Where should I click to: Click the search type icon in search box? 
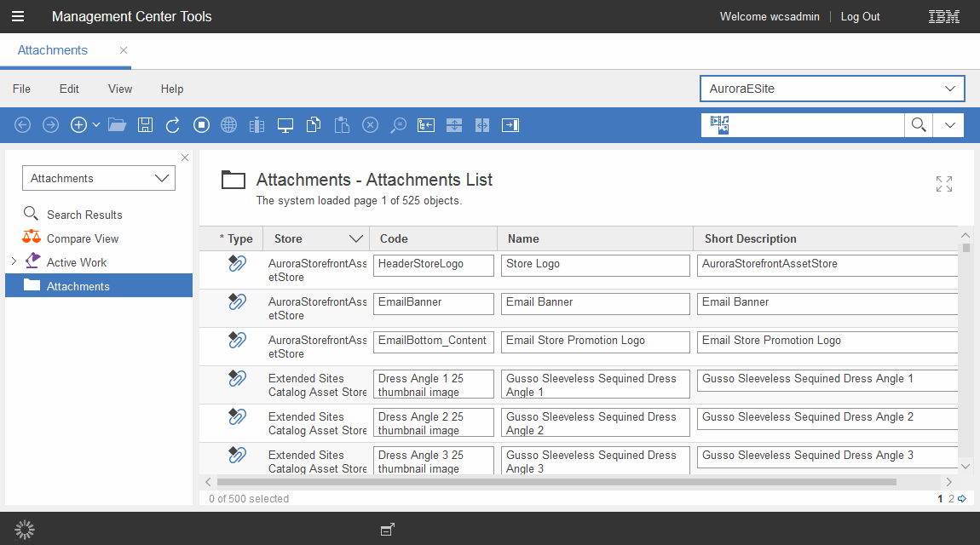[x=719, y=125]
